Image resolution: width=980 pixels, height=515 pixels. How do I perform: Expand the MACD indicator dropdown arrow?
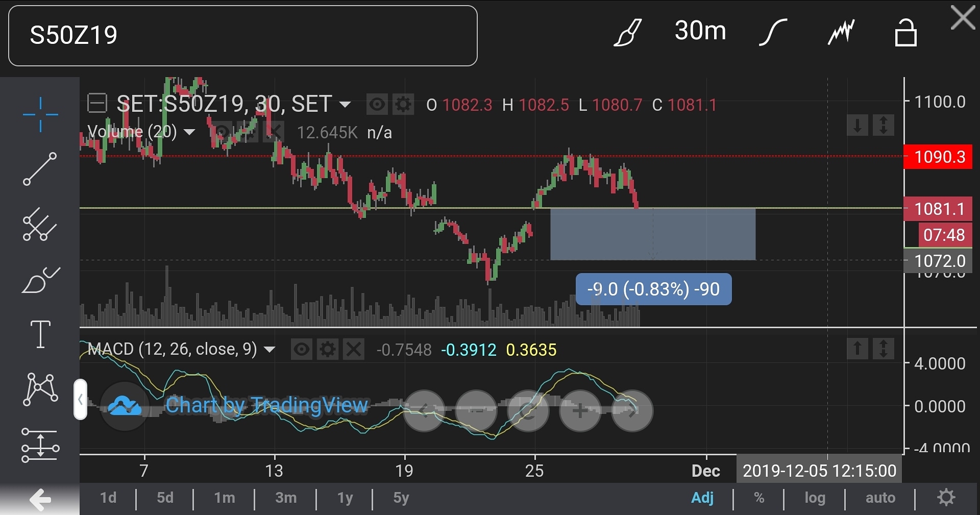coord(269,350)
